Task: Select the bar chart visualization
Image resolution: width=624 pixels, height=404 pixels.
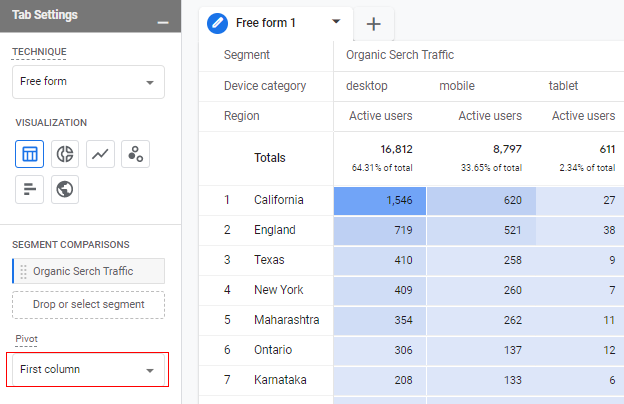Action: point(29,189)
